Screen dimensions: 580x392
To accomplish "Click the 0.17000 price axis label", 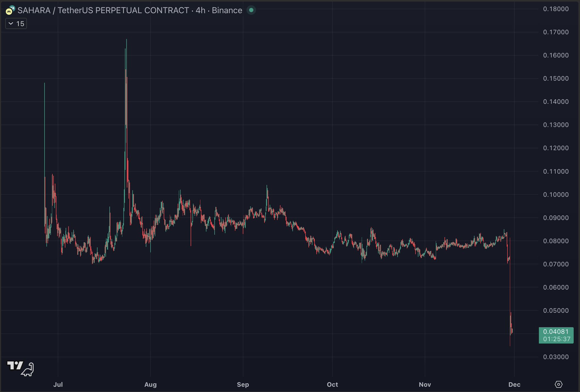I will 556,32.
